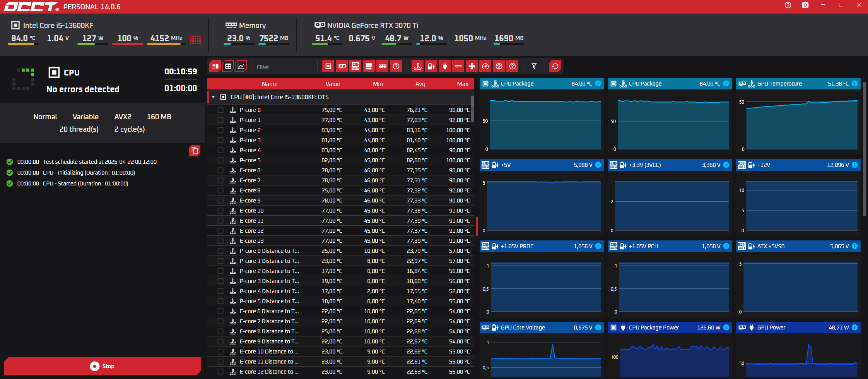
Task: Open help from the title bar
Action: point(788,5)
